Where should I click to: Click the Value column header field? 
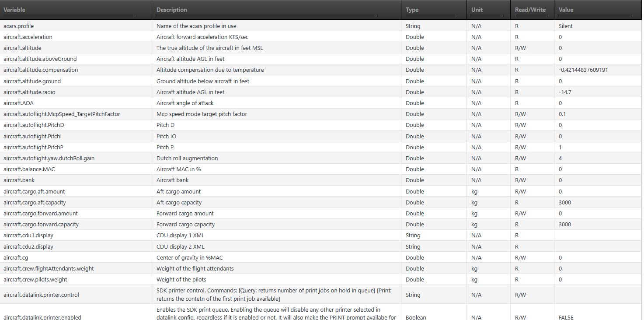594,10
